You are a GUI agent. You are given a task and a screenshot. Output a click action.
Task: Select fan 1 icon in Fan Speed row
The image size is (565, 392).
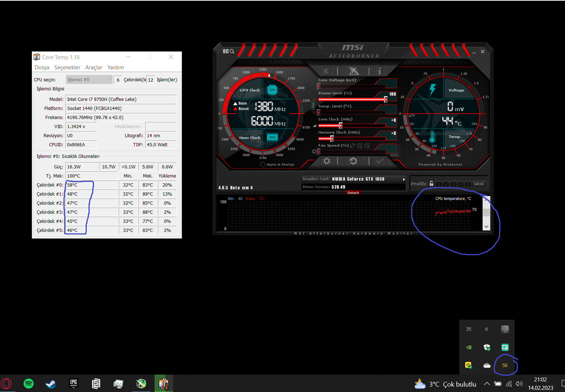coord(360,146)
